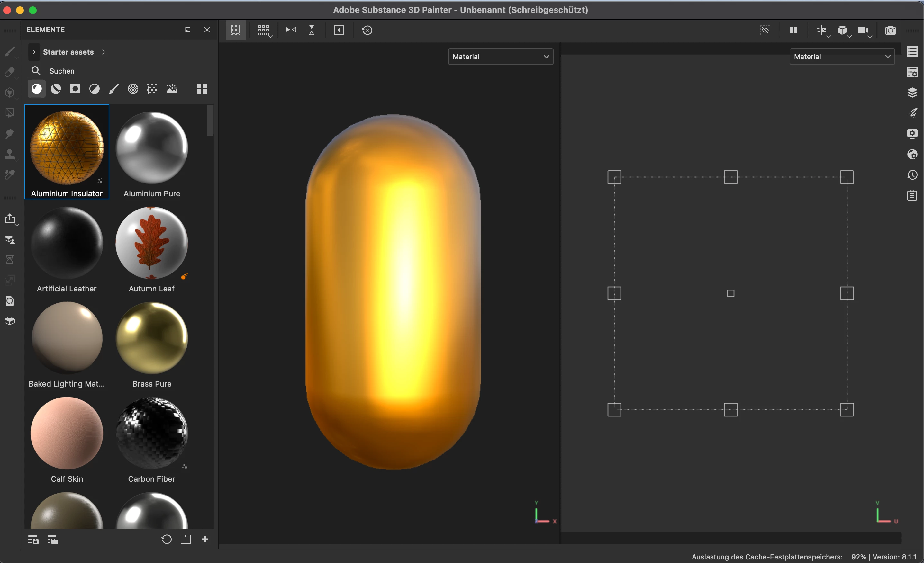Filter assets by brushes icon
The image size is (924, 563).
point(113,89)
